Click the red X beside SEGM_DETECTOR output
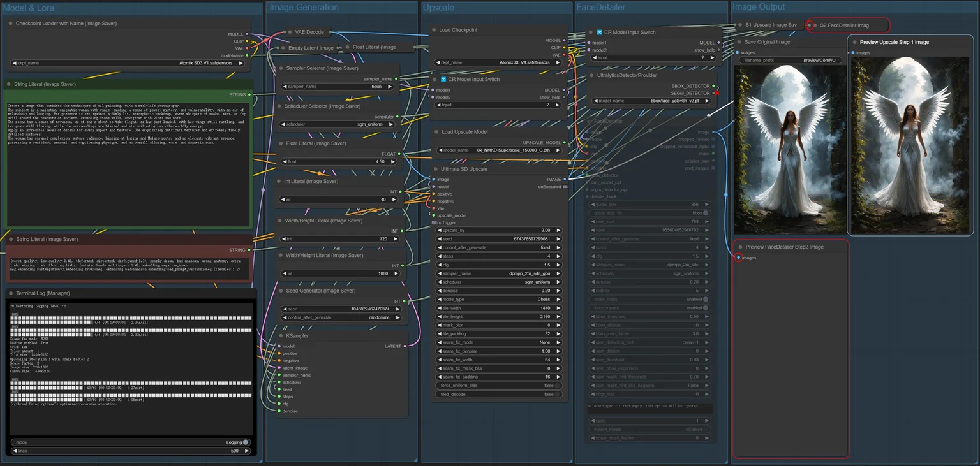Viewport: 980px width, 466px height. (717, 94)
